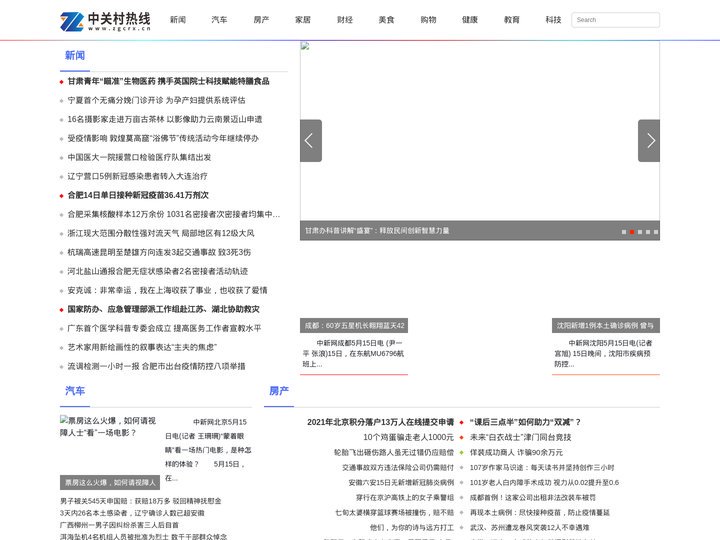Go to the 科技 navigation item
Image resolution: width=720 pixels, height=540 pixels.
[x=553, y=20]
